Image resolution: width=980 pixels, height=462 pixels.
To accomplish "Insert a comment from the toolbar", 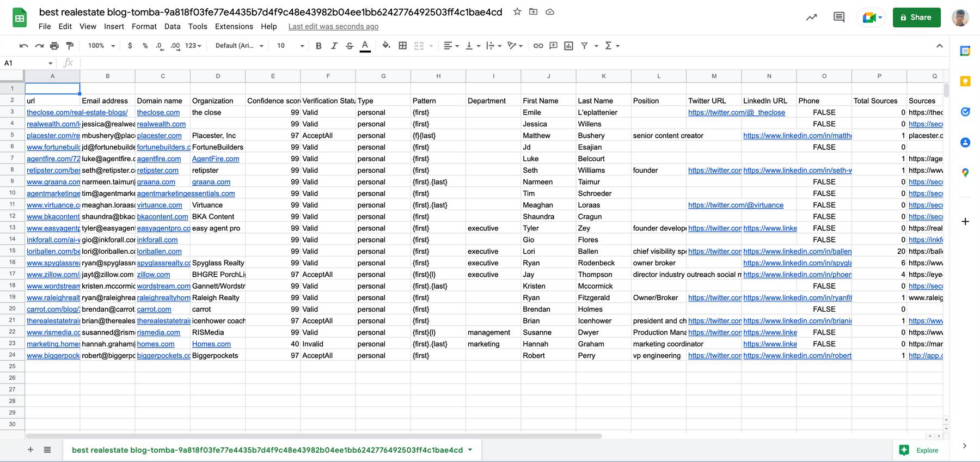I will (553, 46).
